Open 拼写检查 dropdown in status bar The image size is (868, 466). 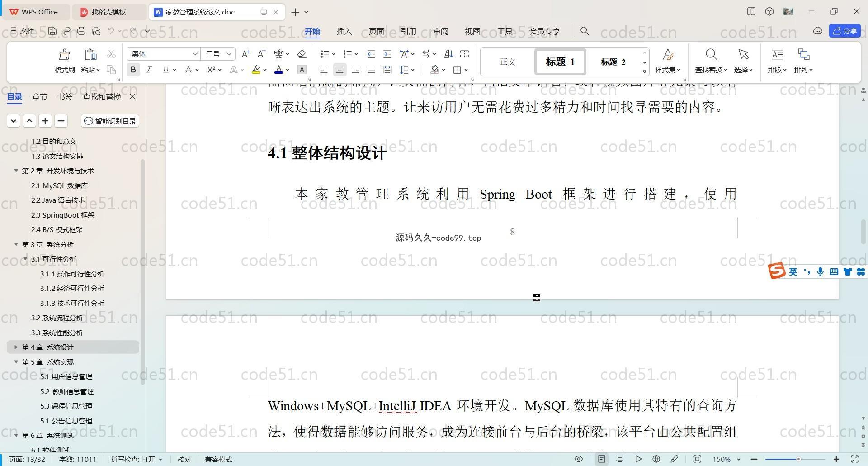click(x=136, y=459)
